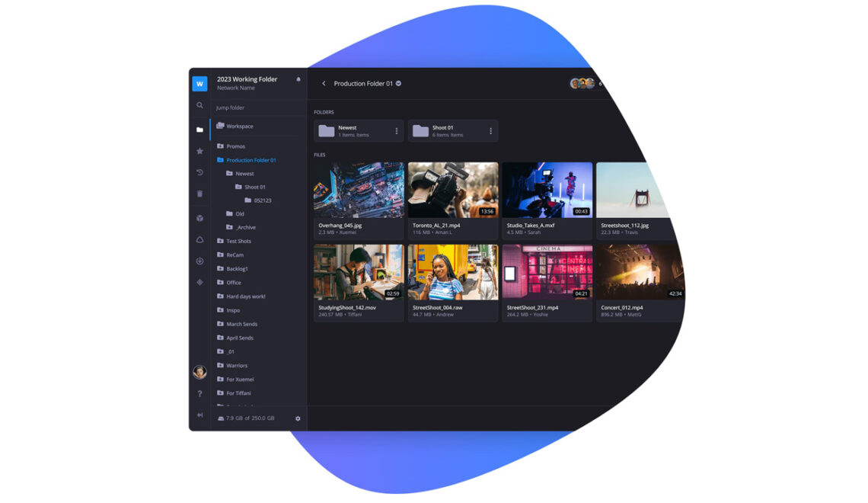Open Studio_Takes_A.mxf thumbnail
This screenshot has height=503, width=868.
[x=547, y=190]
